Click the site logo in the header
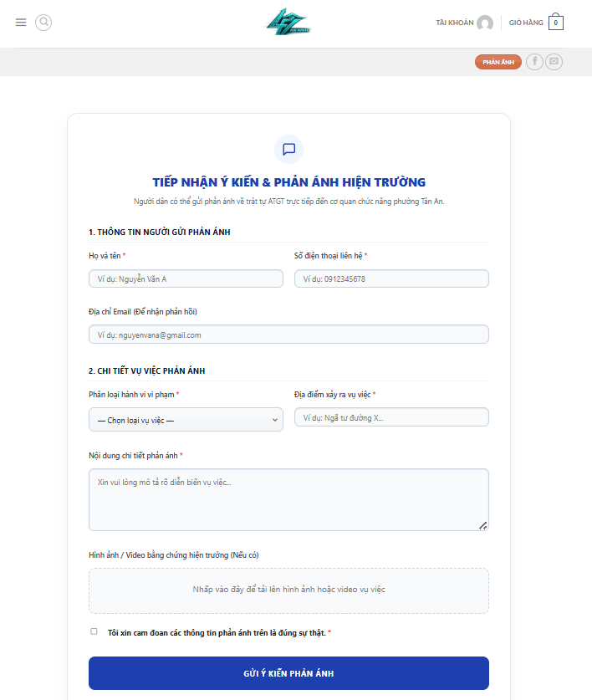This screenshot has height=700, width=592. (x=288, y=22)
